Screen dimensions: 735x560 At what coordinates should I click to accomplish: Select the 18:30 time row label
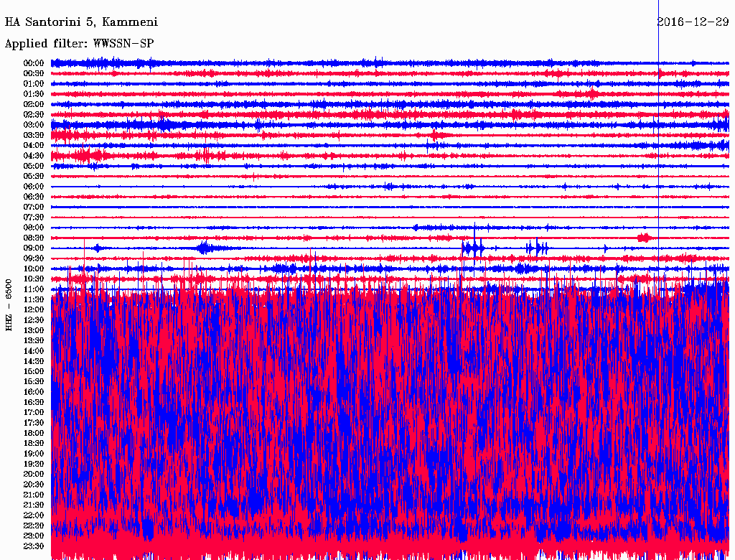click(34, 444)
